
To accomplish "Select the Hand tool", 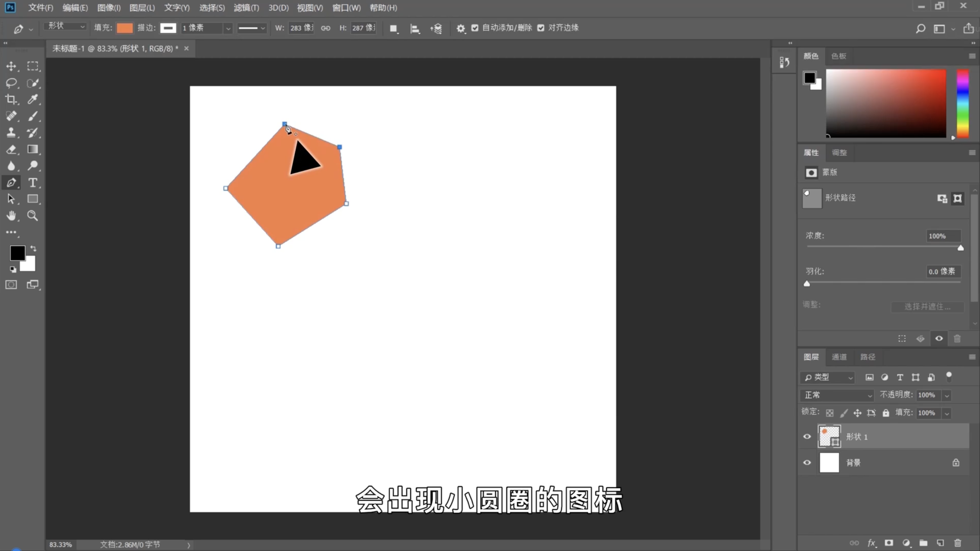I will click(11, 216).
